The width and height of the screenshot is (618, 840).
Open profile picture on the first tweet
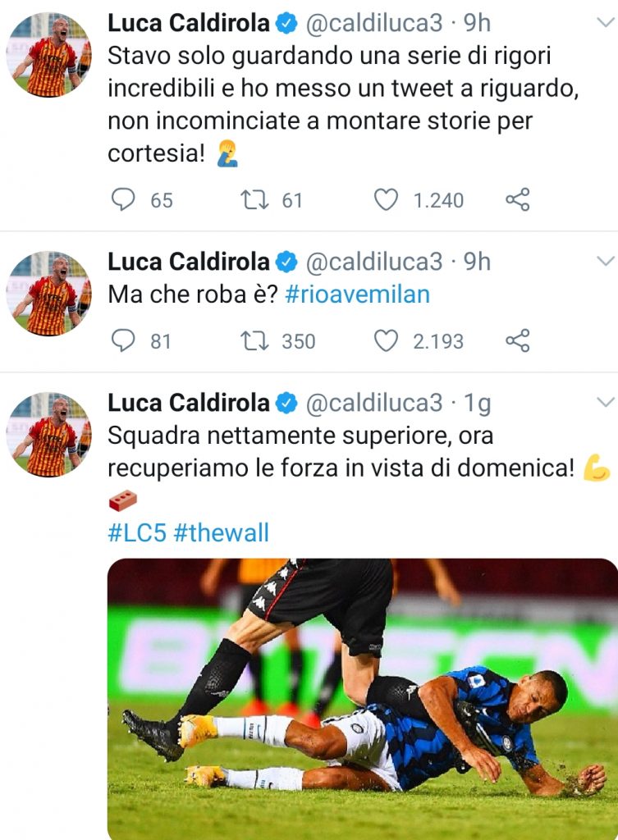click(48, 55)
